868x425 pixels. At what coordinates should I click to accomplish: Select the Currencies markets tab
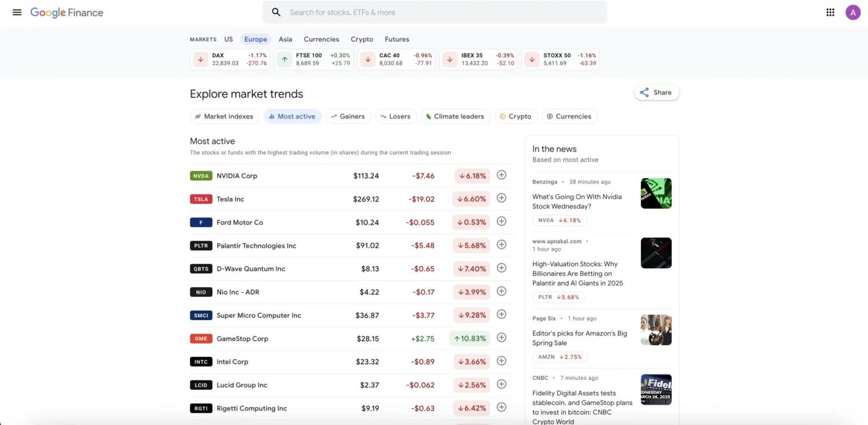coord(321,39)
